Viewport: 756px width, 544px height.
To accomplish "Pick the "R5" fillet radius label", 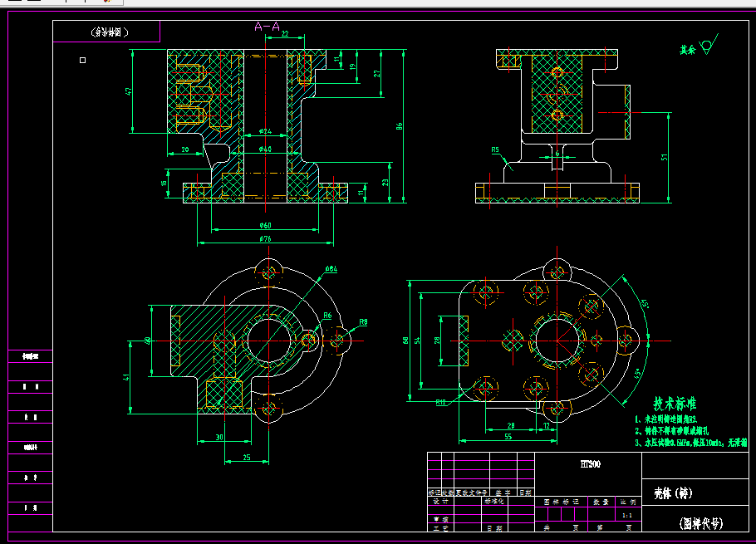I will tap(495, 149).
